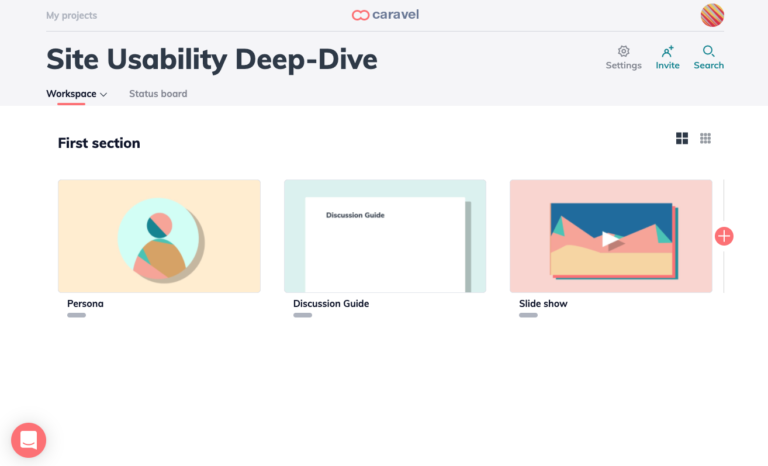Image resolution: width=768 pixels, height=466 pixels.
Task: Go to My projects link
Action: coord(72,16)
